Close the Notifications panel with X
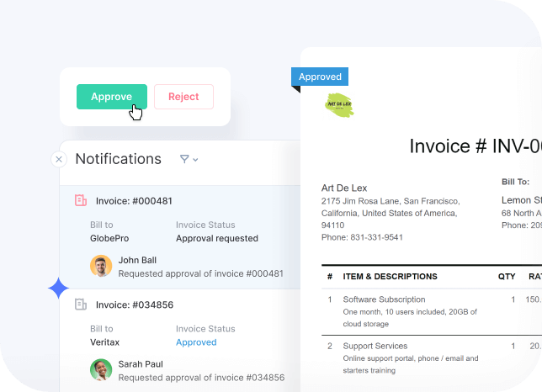Viewport: 542px width, 392px height. point(59,159)
